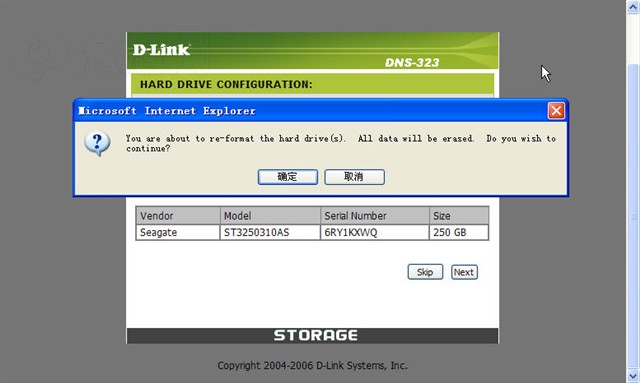Click the HARD DRIVE CONFIGURATION heading
Viewport: 640px width, 383px height.
click(x=226, y=85)
